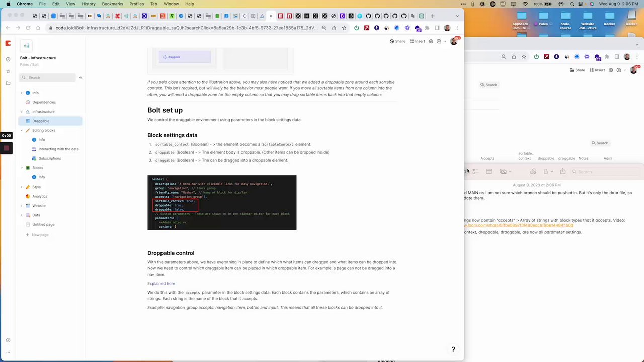Click the Block settings data heading
The width and height of the screenshot is (644, 362).
click(172, 135)
